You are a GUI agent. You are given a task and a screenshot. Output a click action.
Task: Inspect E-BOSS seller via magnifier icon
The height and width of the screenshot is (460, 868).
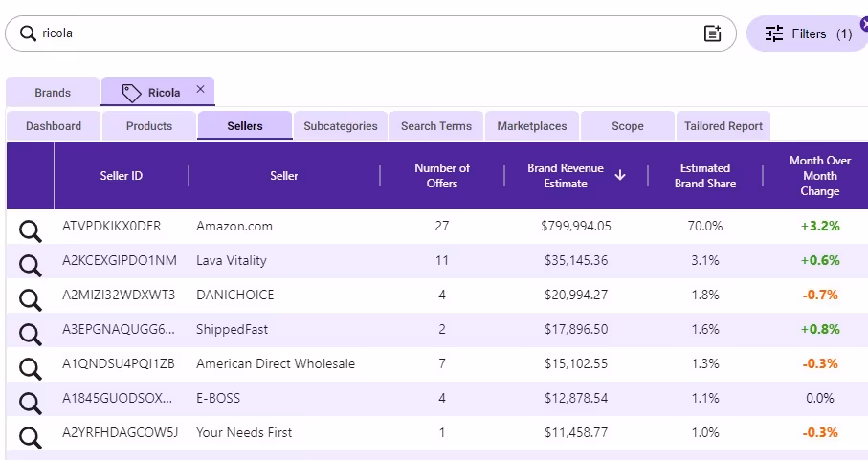tap(31, 404)
